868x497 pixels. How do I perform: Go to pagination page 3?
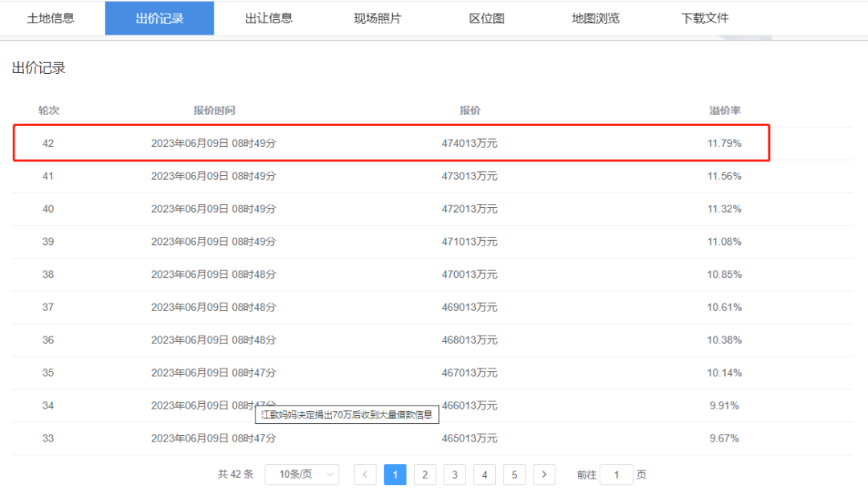point(455,475)
